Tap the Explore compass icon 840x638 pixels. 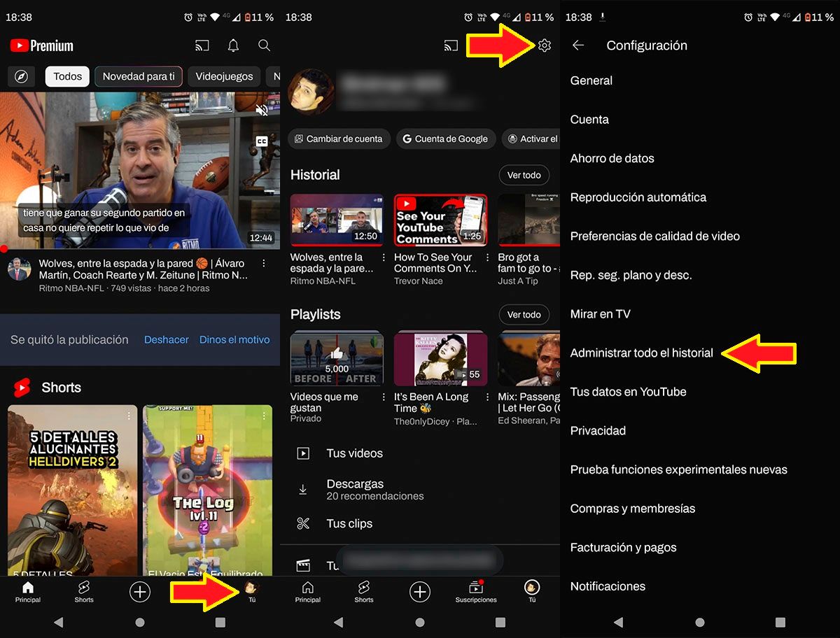(x=21, y=76)
